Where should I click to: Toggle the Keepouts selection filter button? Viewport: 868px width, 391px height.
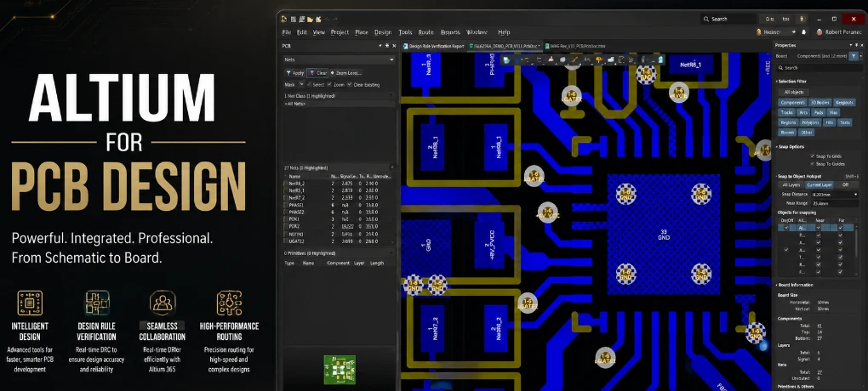844,102
